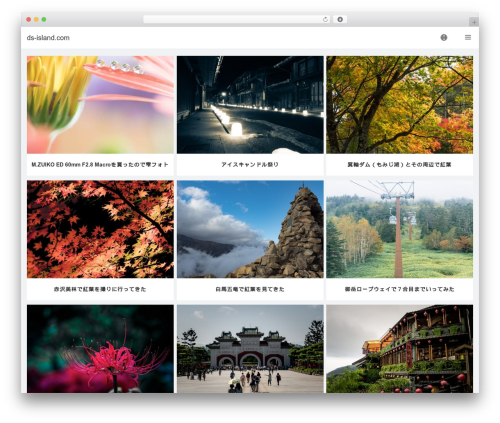Open the アイスキャンドル祭り post title
Image resolution: width=500 pixels, height=423 pixels.
coord(250,164)
